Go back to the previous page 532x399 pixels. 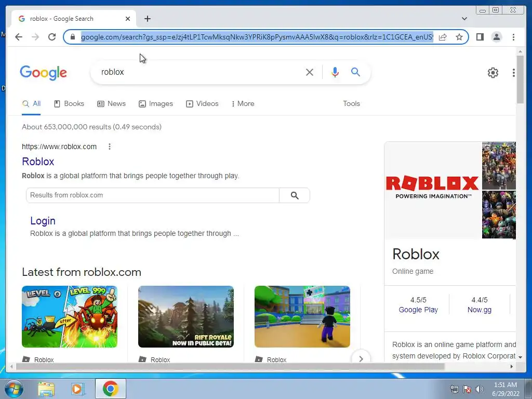pyautogui.click(x=19, y=37)
